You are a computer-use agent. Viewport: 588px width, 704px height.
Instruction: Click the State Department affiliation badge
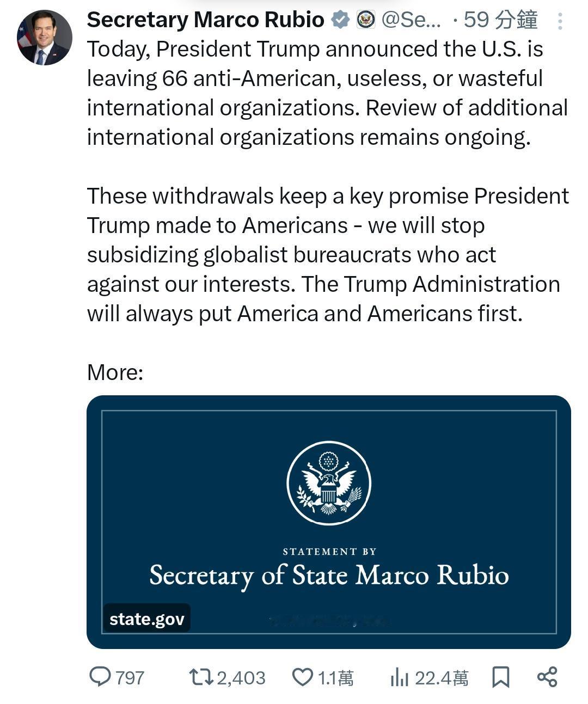coord(366,20)
